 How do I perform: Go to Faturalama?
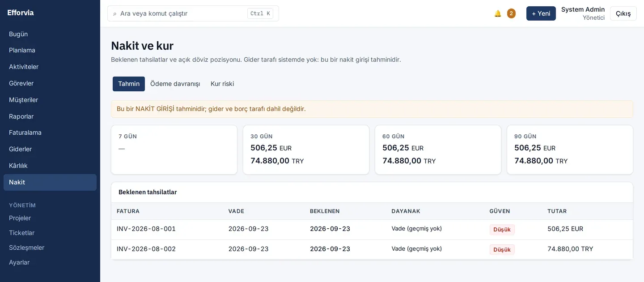pos(50,132)
